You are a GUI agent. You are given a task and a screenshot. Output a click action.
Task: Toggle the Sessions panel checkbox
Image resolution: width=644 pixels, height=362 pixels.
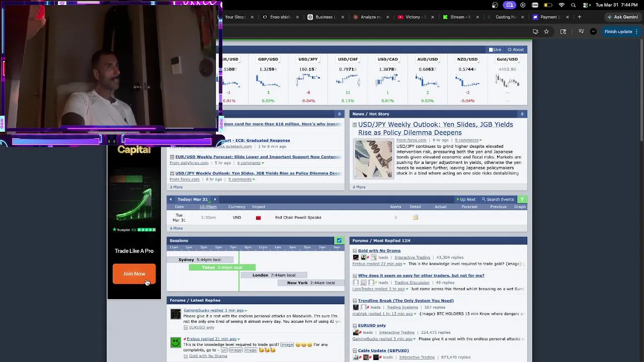tap(339, 241)
